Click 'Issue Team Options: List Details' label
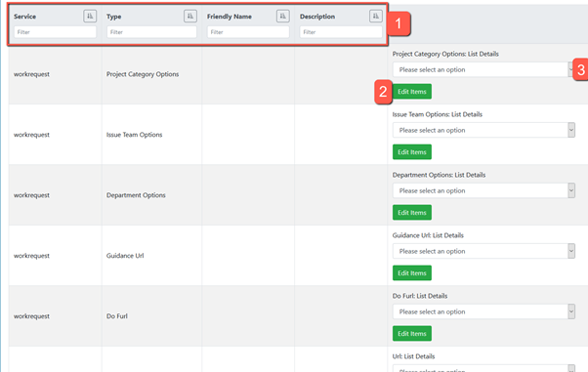This screenshot has width=588, height=372. click(x=438, y=114)
